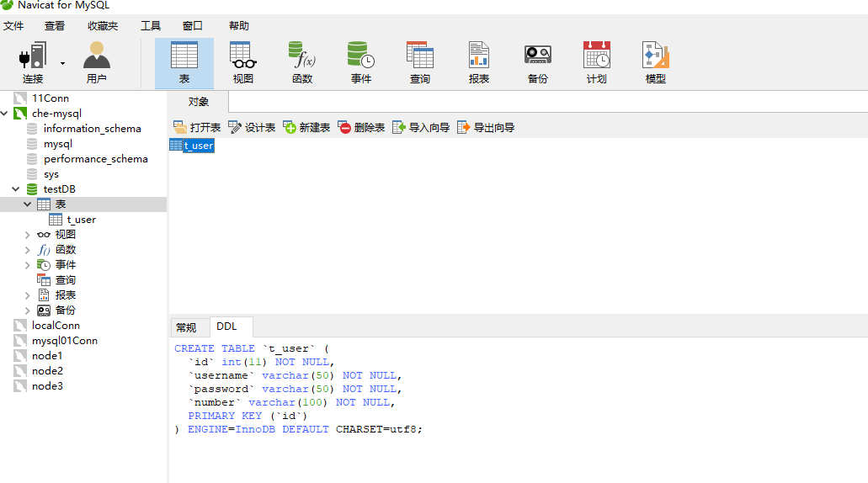Viewport: 868px width, 483px height.
Task: Click the testDB database icon
Action: click(x=32, y=189)
